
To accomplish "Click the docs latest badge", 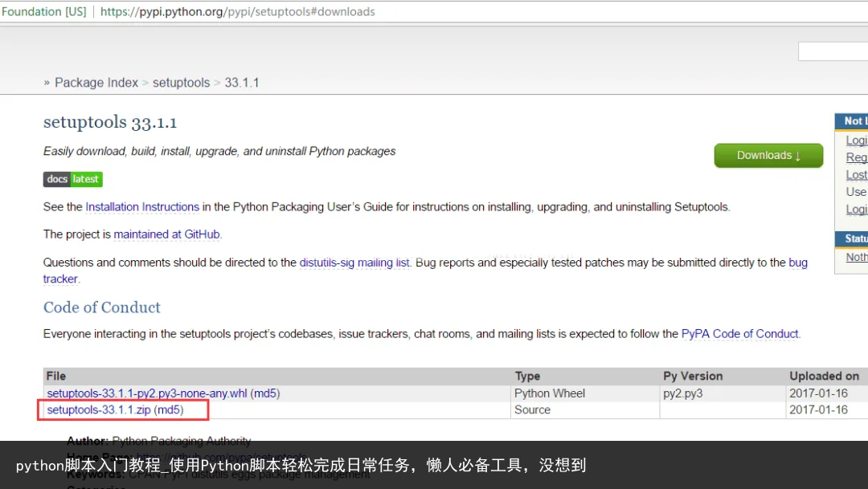I will (73, 179).
